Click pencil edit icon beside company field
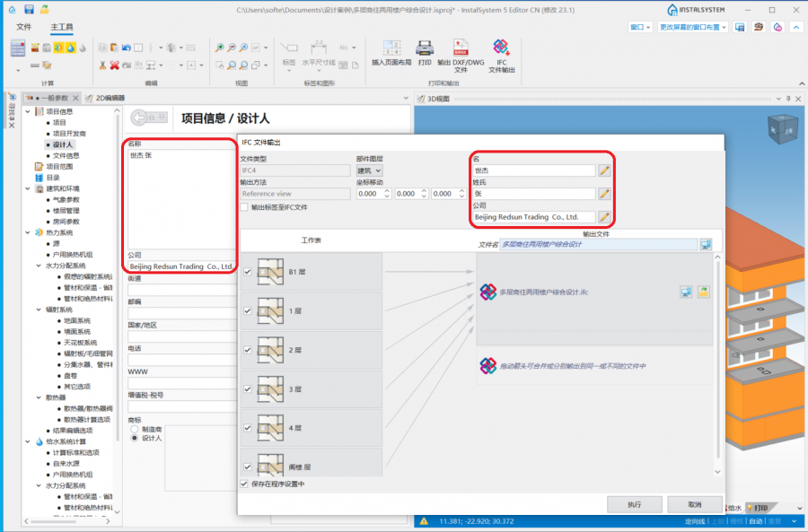 pyautogui.click(x=604, y=216)
